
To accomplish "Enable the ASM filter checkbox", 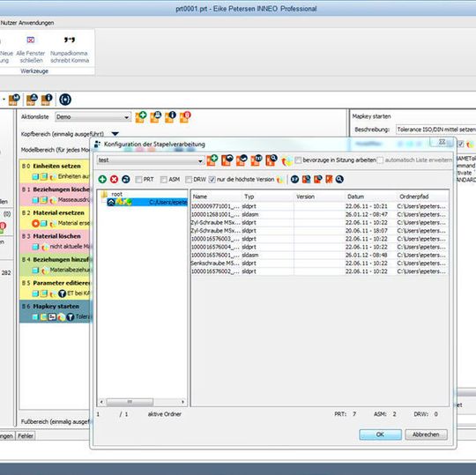I will click(164, 180).
